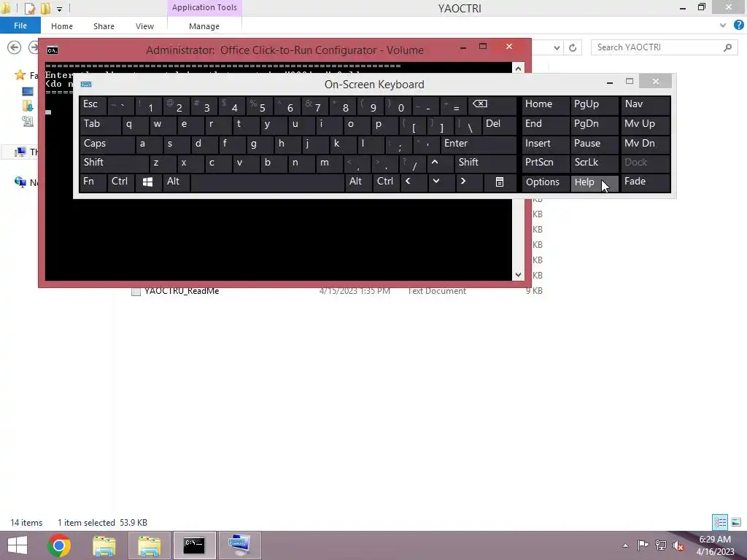Toggle the left Alt key
Image resolution: width=747 pixels, height=560 pixels.
coord(175,182)
